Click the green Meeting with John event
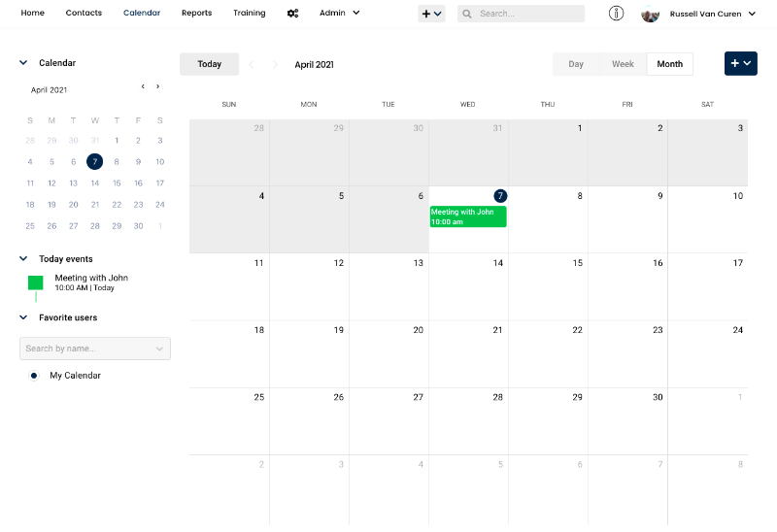The image size is (777, 532). click(x=468, y=216)
